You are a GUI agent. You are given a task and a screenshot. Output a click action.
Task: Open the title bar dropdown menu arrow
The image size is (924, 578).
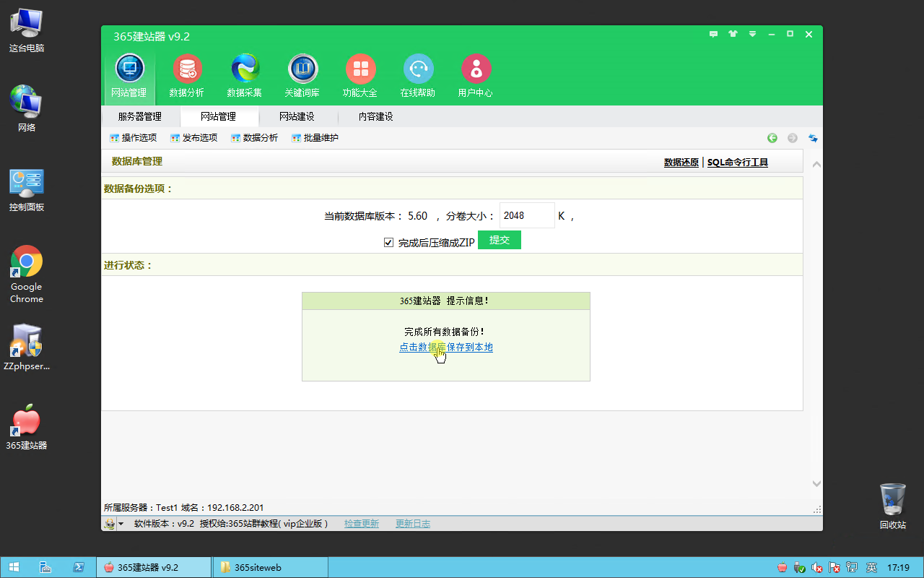(752, 34)
